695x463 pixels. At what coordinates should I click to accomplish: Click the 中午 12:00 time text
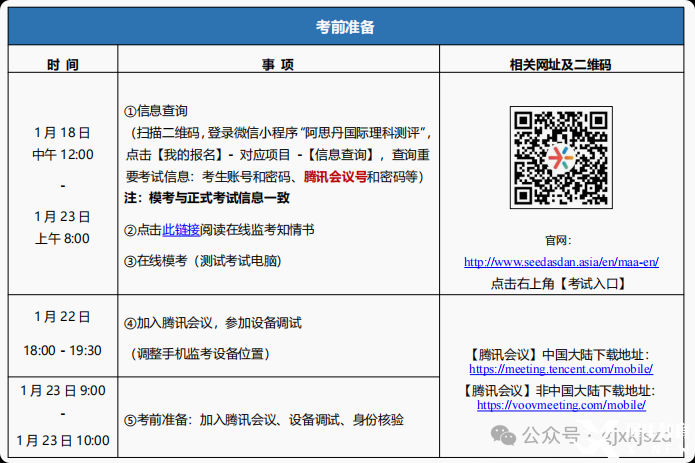click(x=63, y=155)
